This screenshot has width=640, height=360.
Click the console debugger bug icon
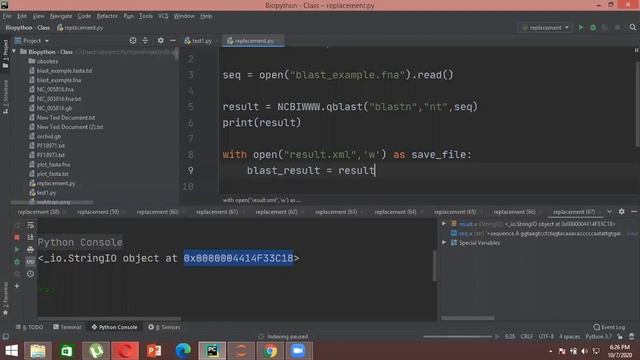point(17,262)
